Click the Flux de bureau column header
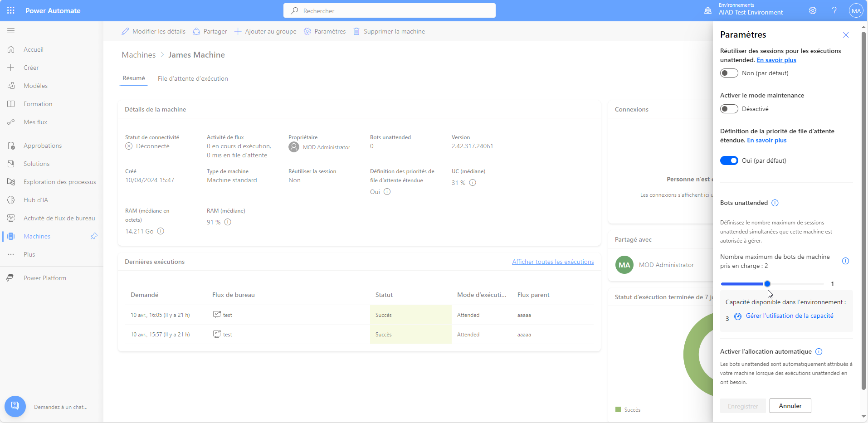The image size is (868, 423). pyautogui.click(x=234, y=295)
